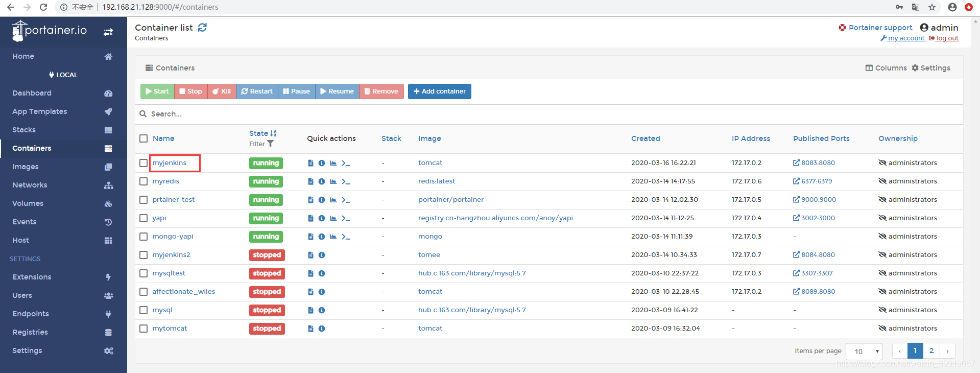Open browser profile account icon
This screenshot has width=980, height=373.
[x=952, y=7]
